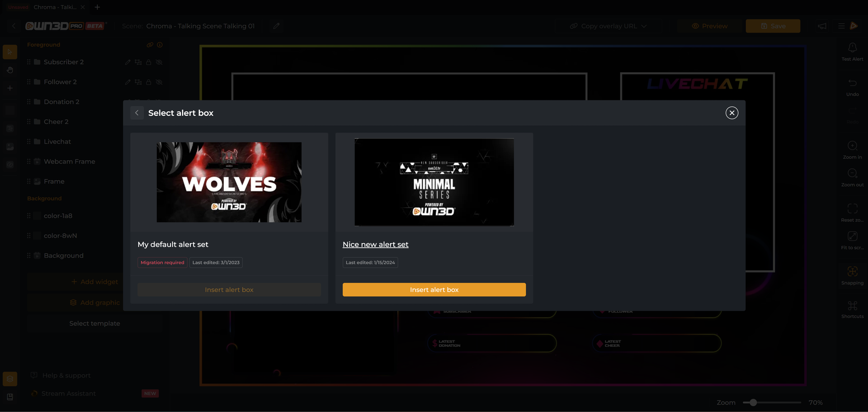This screenshot has width=868, height=412.
Task: Open the Nice new alert set link
Action: (375, 245)
